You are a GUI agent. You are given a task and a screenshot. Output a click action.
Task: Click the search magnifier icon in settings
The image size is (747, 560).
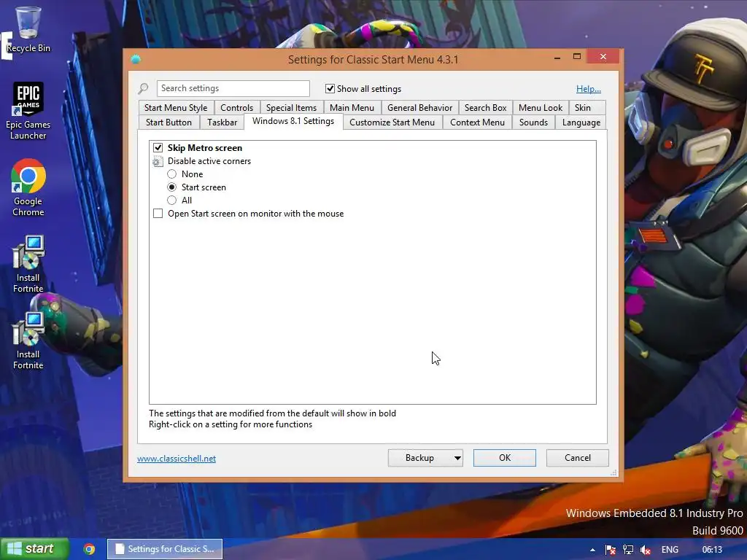click(x=143, y=88)
